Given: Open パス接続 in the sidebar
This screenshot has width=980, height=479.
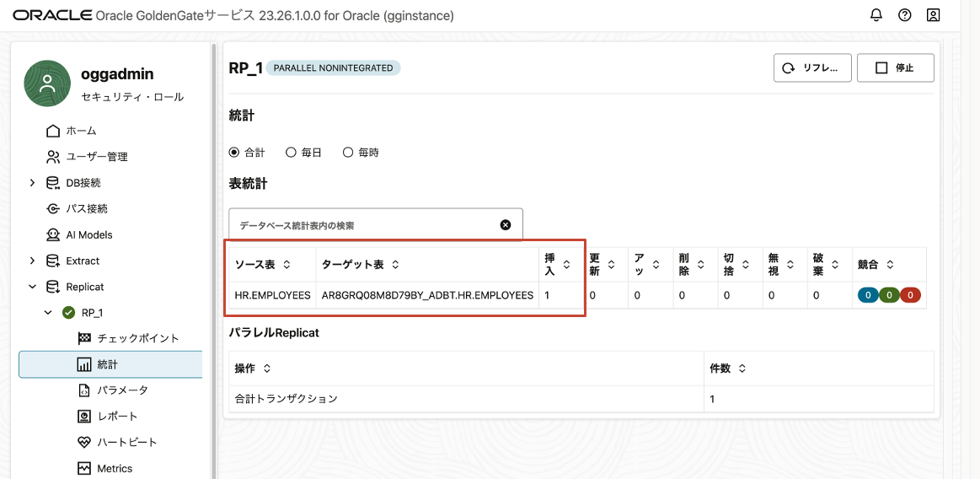Looking at the screenshot, I should tap(86, 208).
